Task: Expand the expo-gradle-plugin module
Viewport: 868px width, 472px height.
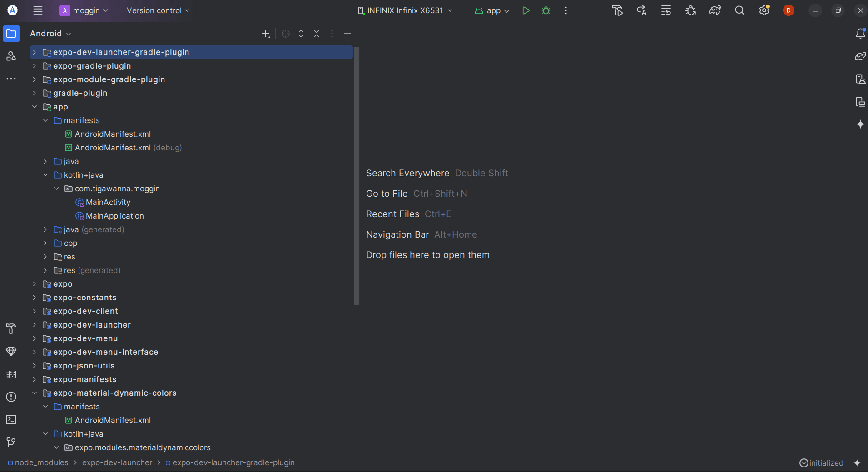Action: point(35,66)
